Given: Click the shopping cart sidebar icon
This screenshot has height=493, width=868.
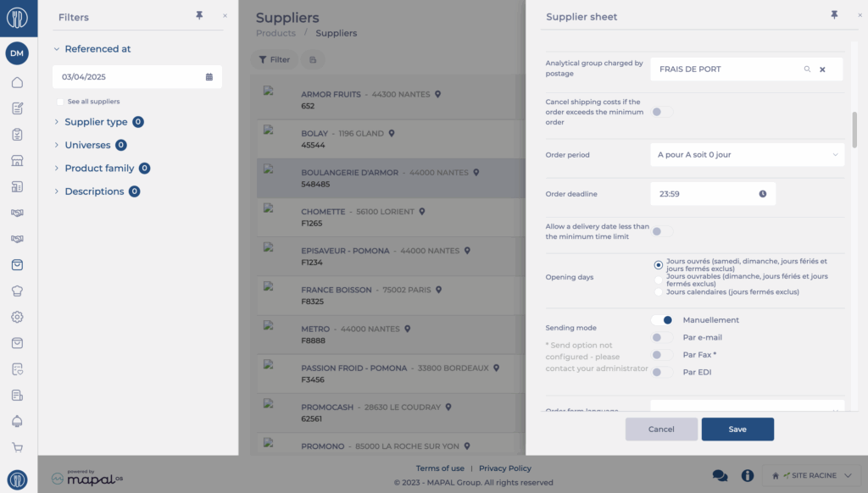Looking at the screenshot, I should (x=17, y=447).
